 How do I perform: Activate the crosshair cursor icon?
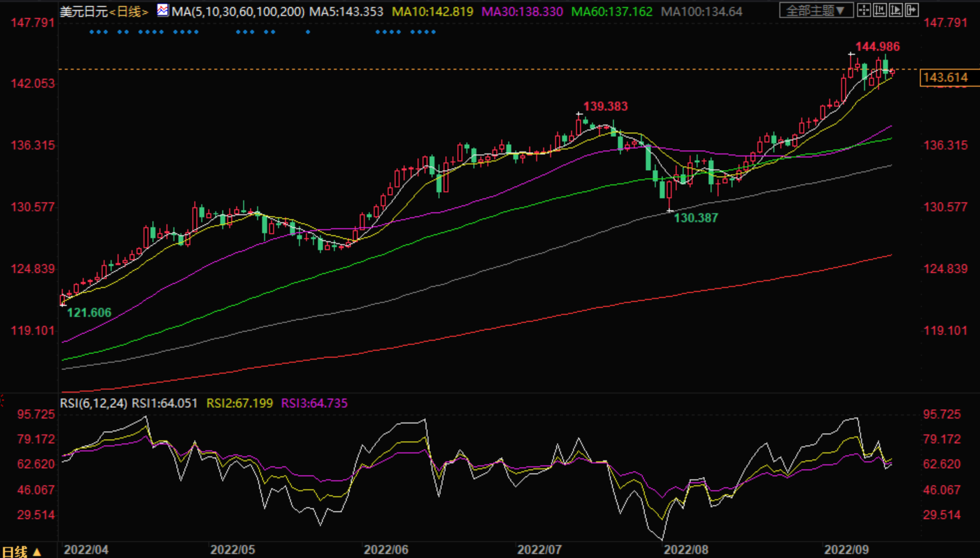coord(864,10)
